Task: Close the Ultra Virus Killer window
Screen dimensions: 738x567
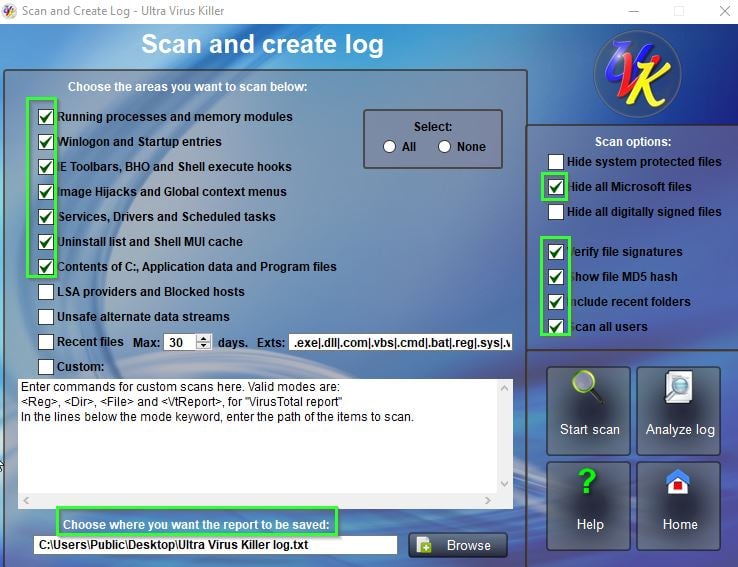Action: [x=724, y=11]
